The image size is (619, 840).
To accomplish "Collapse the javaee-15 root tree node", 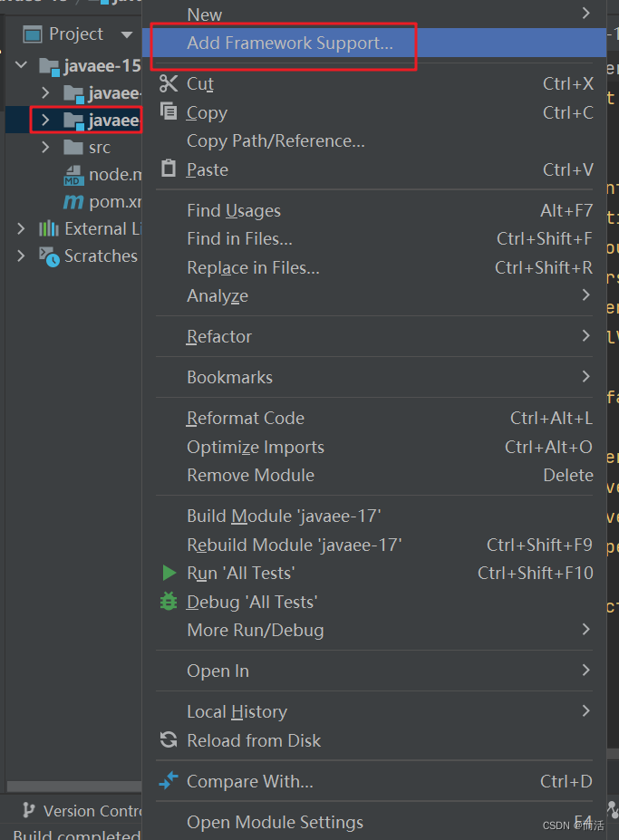I will coord(22,65).
